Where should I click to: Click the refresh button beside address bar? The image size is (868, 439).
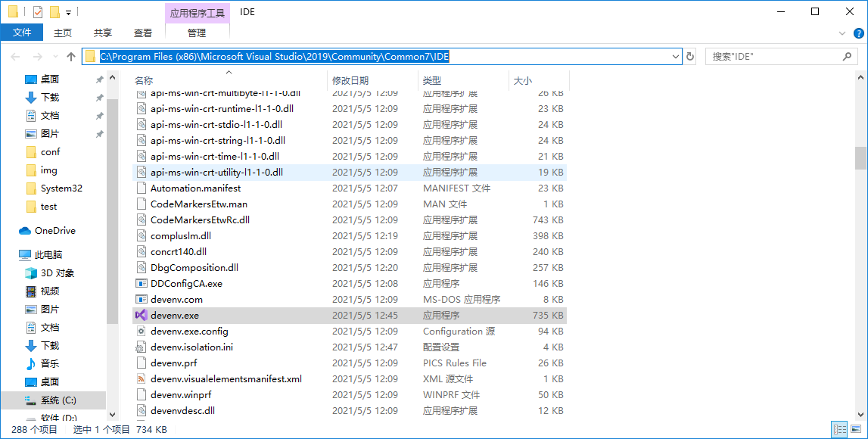click(689, 56)
